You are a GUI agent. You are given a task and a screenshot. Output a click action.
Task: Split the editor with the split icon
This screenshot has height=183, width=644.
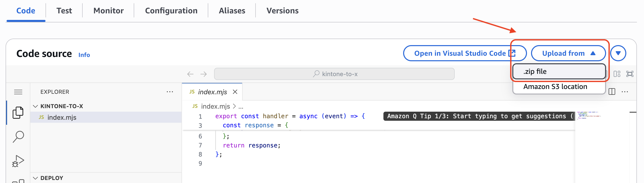tap(612, 91)
